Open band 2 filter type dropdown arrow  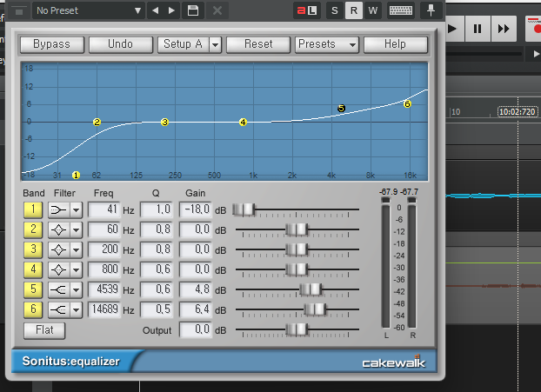pyautogui.click(x=76, y=229)
